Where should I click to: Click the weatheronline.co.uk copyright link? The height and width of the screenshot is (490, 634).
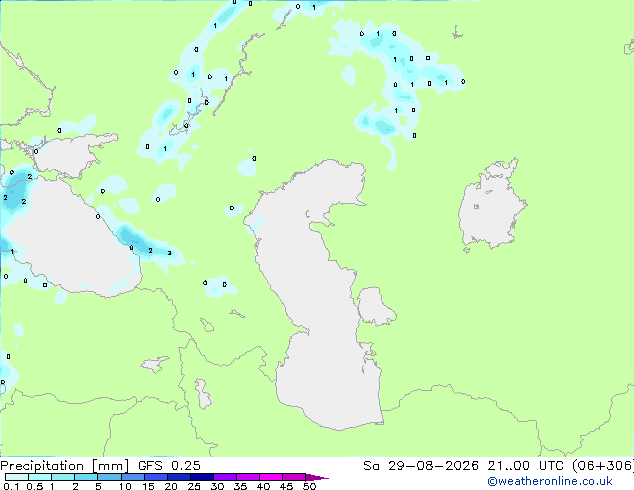click(550, 481)
